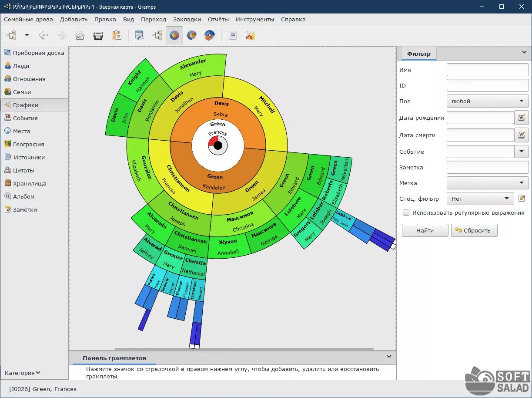Screen dimensions: 532x398
Task: Open Альбом category in the sidebar
Action: [x=34, y=196]
